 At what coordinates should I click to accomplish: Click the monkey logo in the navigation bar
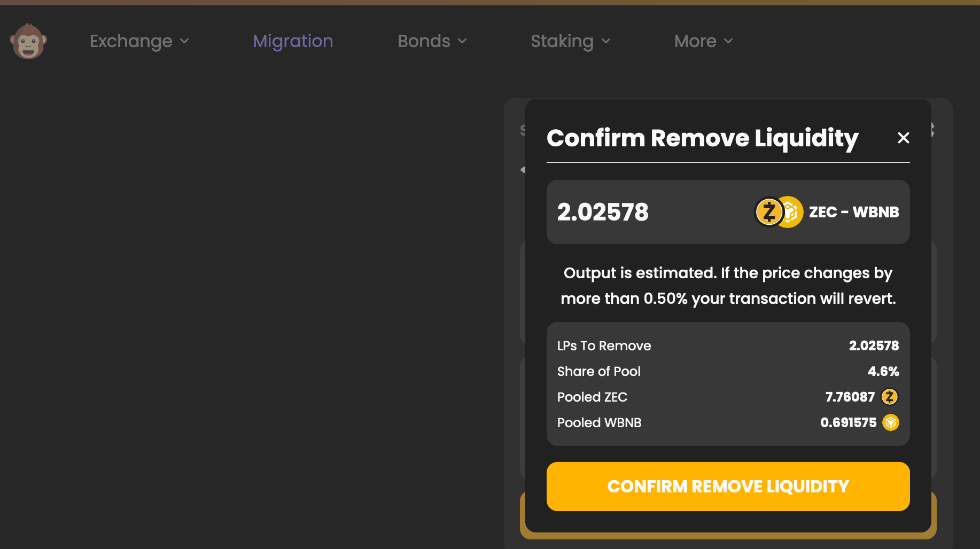coord(28,41)
